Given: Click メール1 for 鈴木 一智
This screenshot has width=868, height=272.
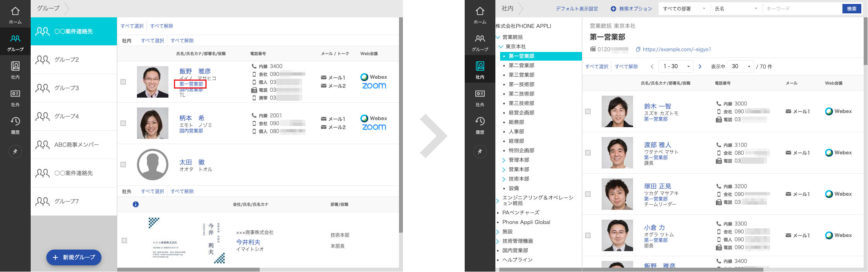Looking at the screenshot, I should pos(798,111).
